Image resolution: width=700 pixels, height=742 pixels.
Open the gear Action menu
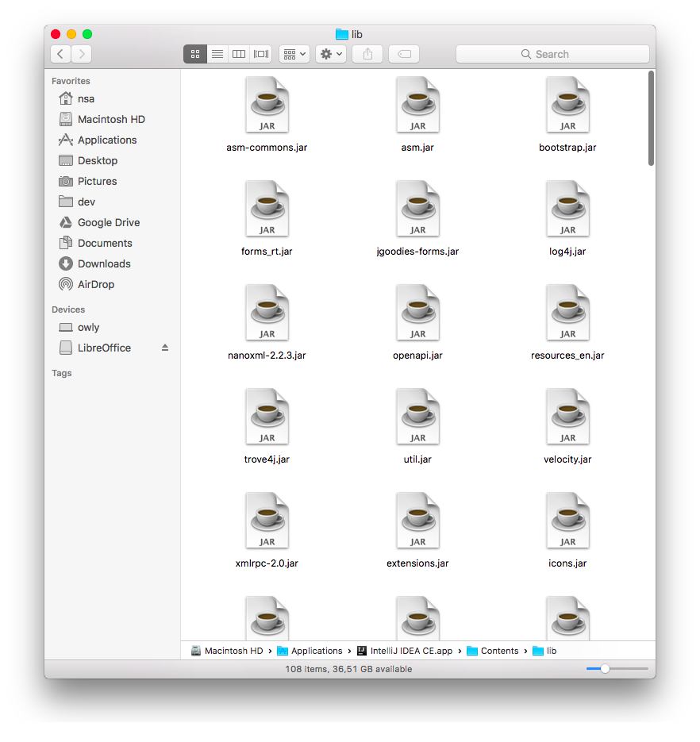(331, 54)
